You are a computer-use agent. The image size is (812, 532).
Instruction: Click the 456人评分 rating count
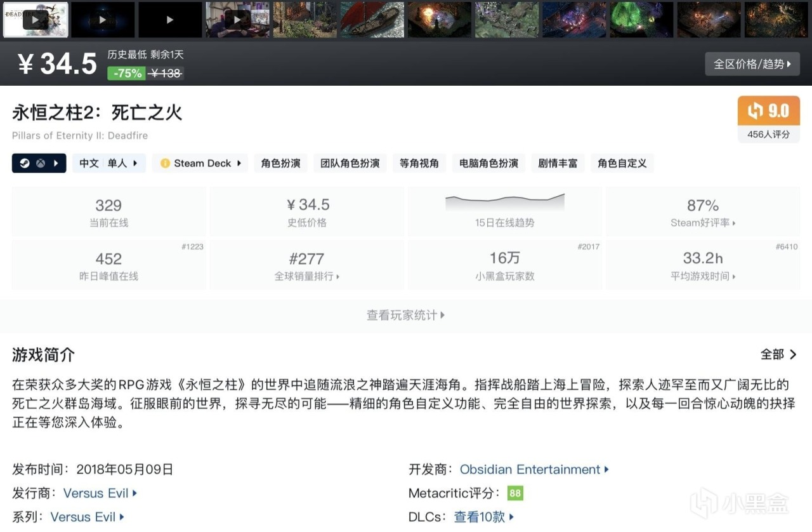(768, 135)
